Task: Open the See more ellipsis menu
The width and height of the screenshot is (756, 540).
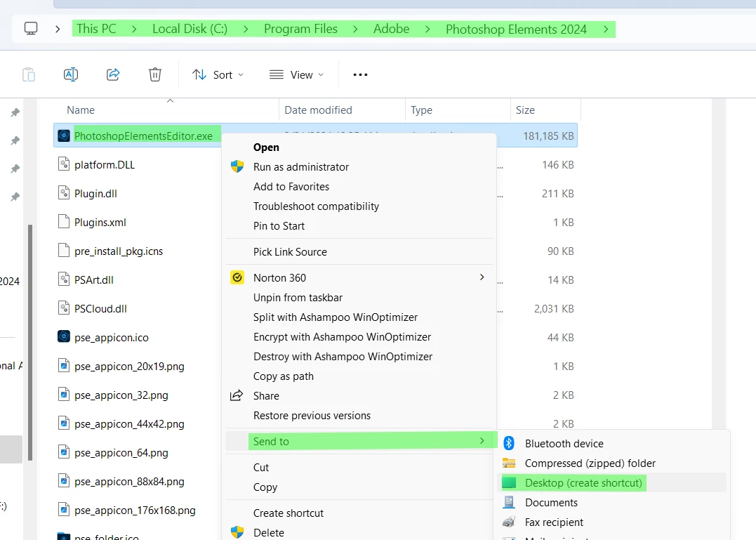Action: pyautogui.click(x=360, y=74)
